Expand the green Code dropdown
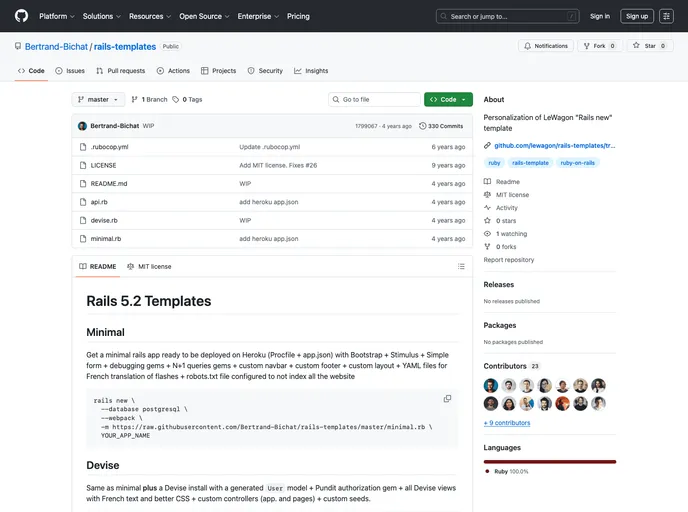This screenshot has height=512, width=688. [448, 100]
